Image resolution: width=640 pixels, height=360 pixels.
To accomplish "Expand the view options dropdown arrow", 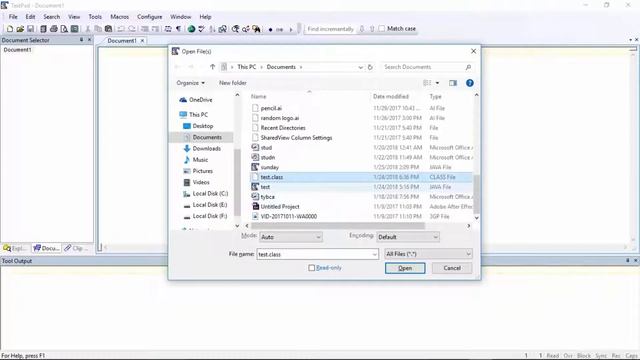I will click(x=438, y=83).
